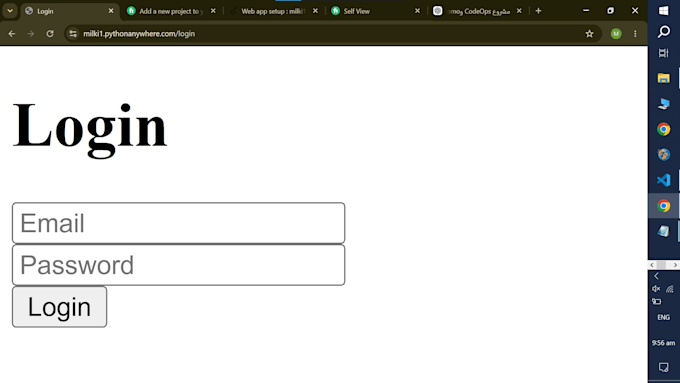
Task: View site information icon in address bar
Action: [x=73, y=33]
